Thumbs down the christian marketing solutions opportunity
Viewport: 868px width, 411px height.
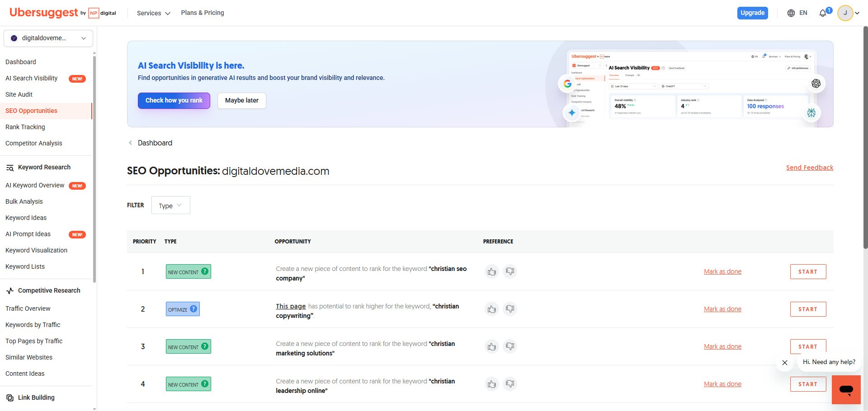tap(510, 346)
